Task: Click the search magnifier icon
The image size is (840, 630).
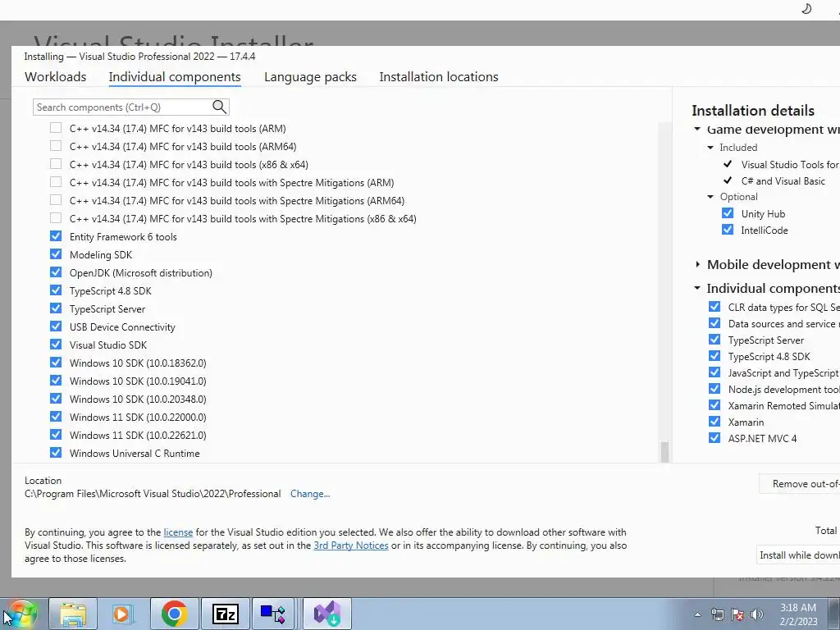Action: 219,107
